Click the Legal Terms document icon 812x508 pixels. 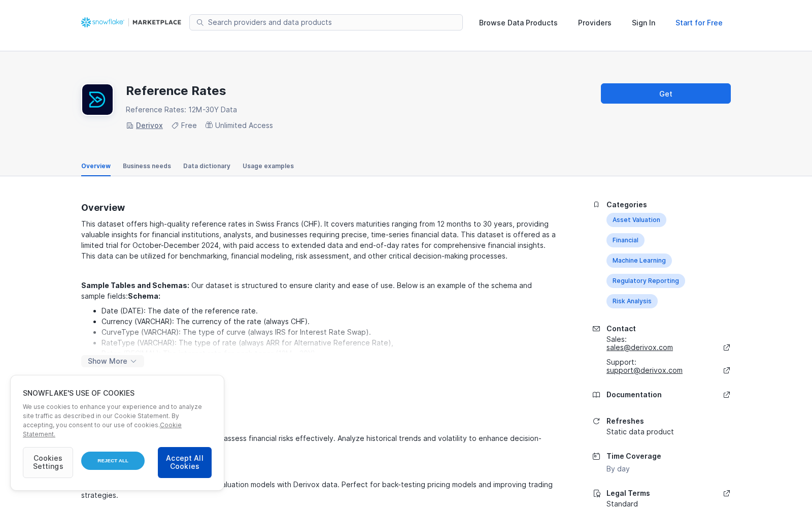pos(596,493)
